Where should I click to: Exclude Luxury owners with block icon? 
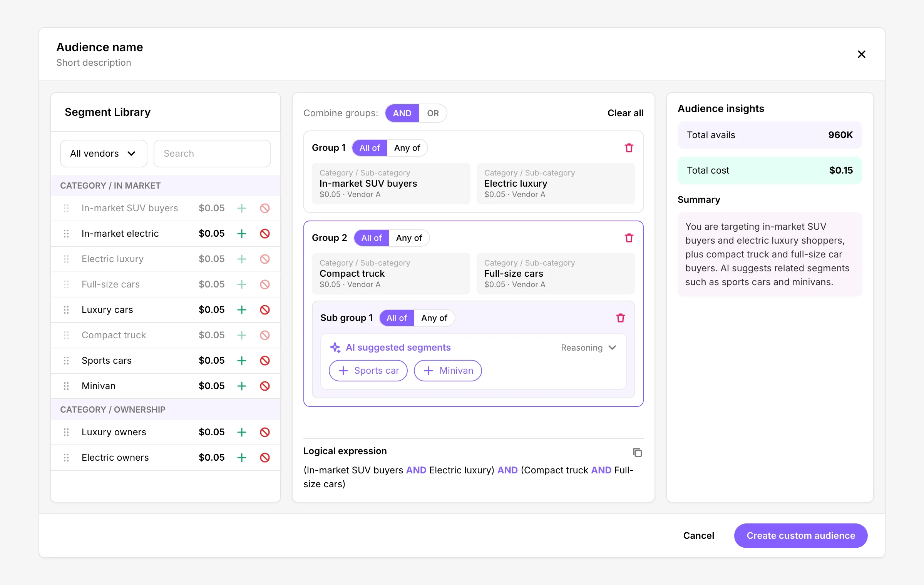tap(265, 432)
